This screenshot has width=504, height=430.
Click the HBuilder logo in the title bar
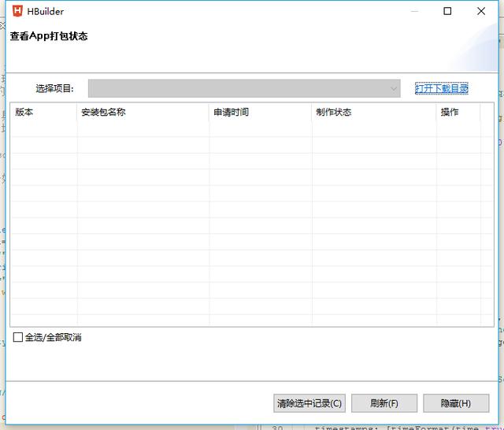pos(17,11)
